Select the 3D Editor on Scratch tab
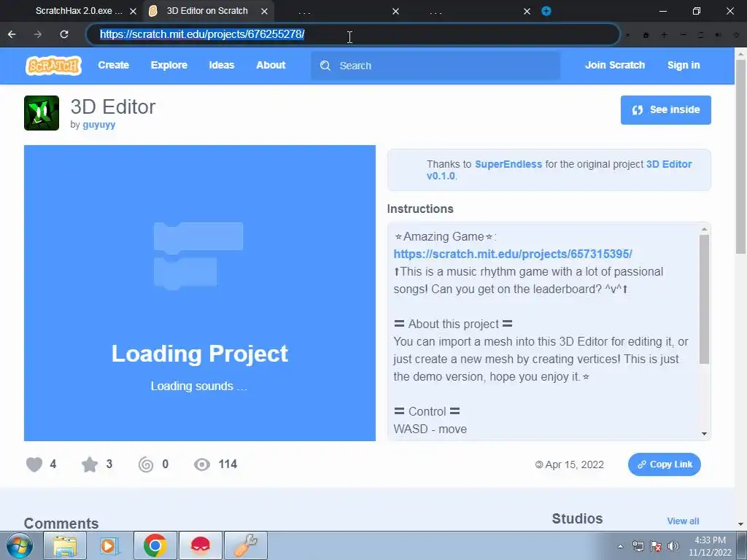 tap(207, 10)
